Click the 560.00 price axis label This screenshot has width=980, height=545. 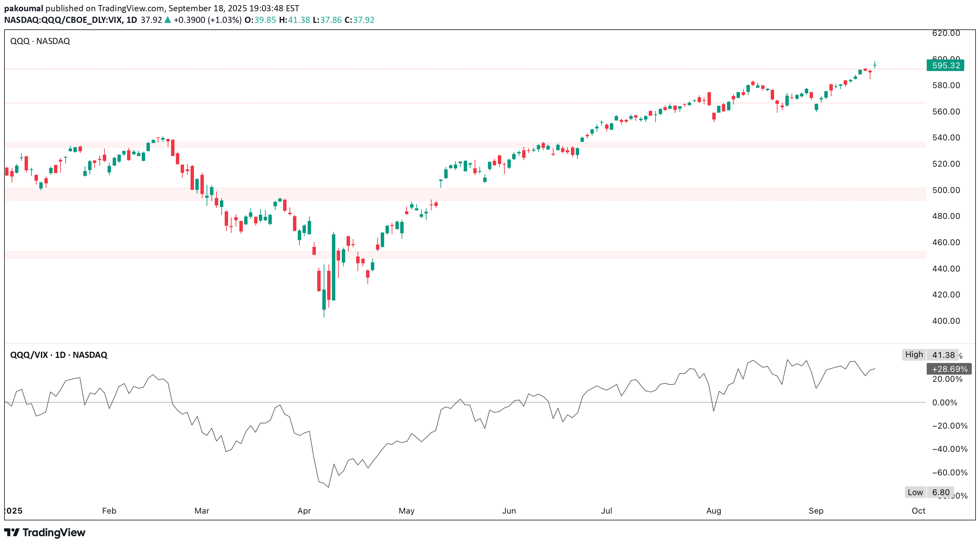coord(946,111)
